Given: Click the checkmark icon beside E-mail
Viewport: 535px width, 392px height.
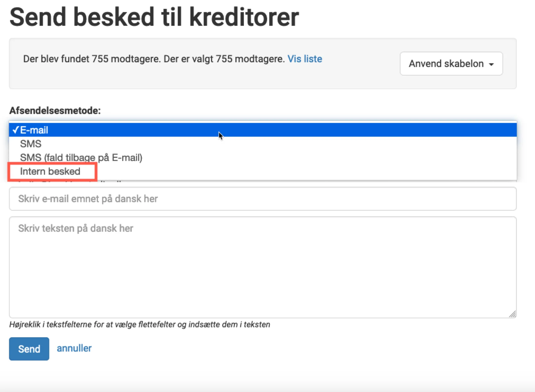Looking at the screenshot, I should coord(15,130).
